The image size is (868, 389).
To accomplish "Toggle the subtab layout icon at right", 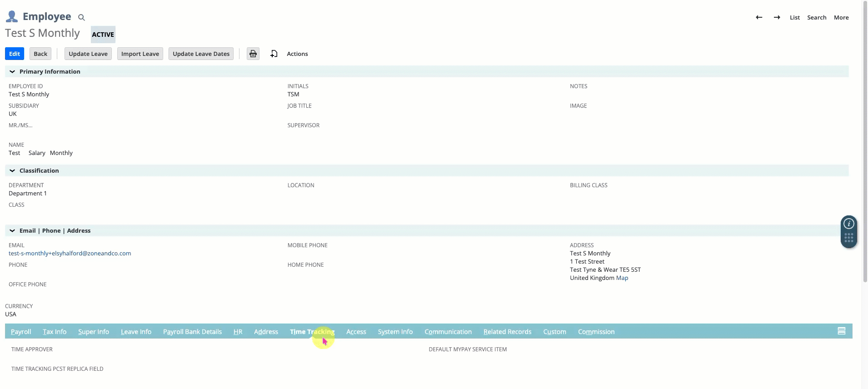I will 842,331.
